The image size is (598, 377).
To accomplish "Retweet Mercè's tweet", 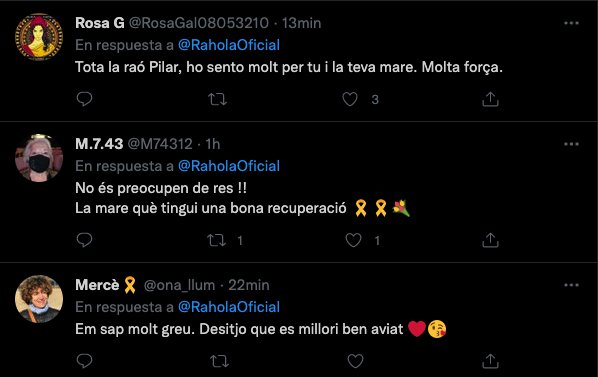I will pos(219,361).
